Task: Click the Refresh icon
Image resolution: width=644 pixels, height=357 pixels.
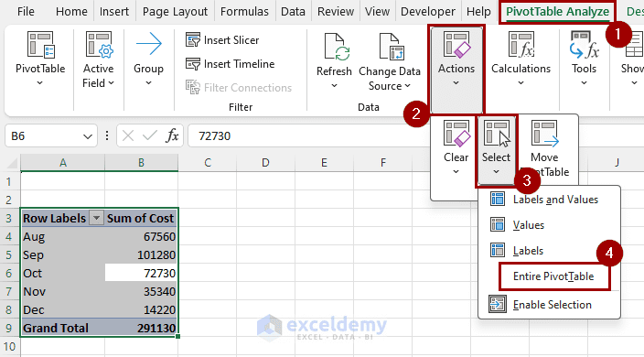Action: (x=337, y=47)
